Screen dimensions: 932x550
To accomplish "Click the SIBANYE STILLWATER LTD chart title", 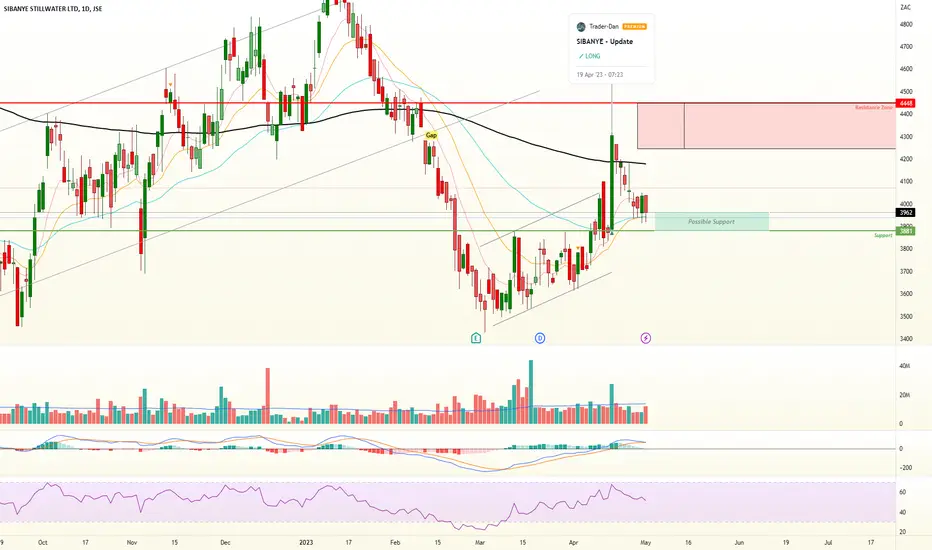I will (52, 9).
